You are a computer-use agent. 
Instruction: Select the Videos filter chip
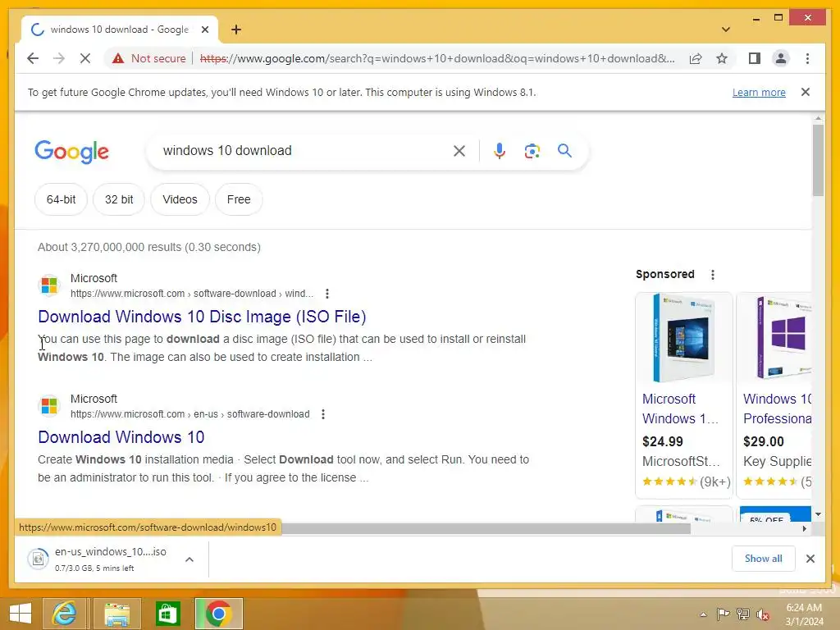pos(180,199)
